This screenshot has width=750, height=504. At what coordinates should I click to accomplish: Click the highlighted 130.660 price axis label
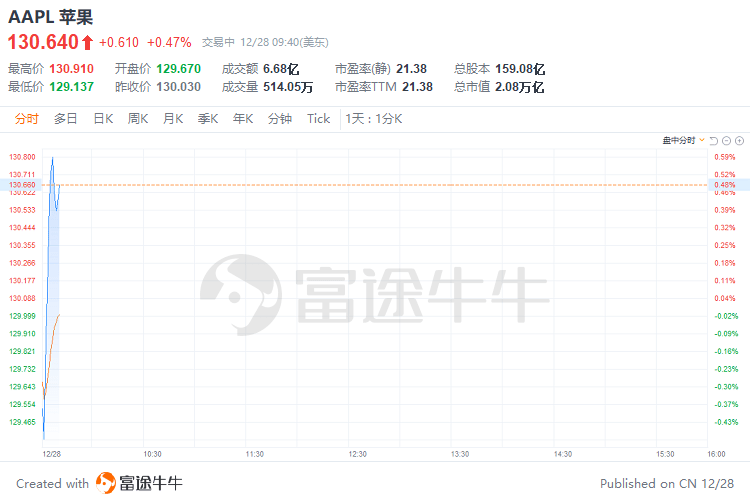click(22, 185)
